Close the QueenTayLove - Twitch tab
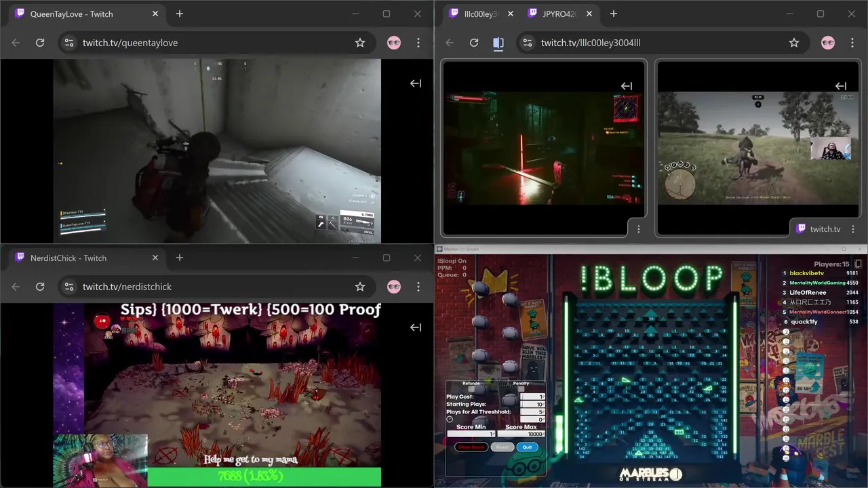The height and width of the screenshot is (488, 868). click(x=155, y=14)
